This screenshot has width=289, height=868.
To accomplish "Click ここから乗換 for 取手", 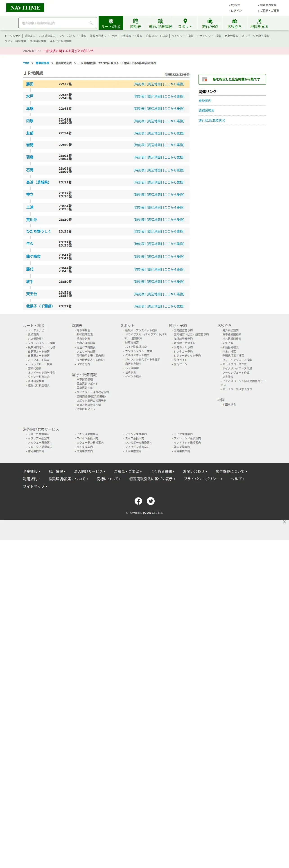I will (x=174, y=282).
